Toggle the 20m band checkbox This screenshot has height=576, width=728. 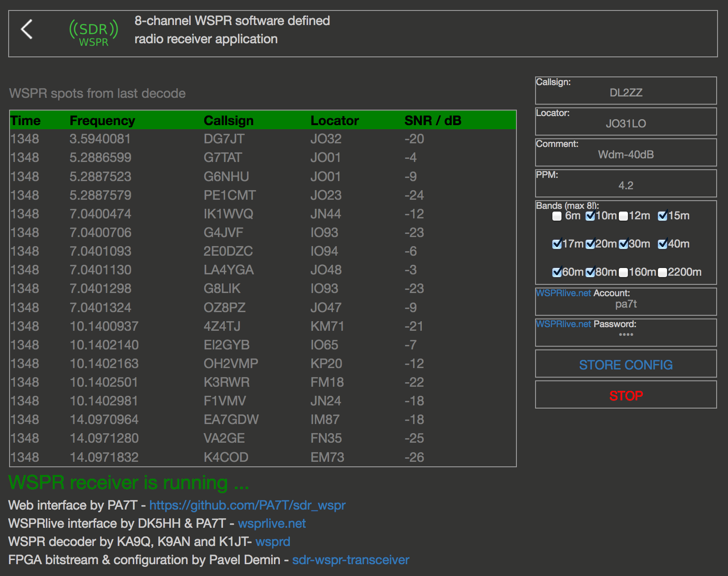(x=590, y=244)
